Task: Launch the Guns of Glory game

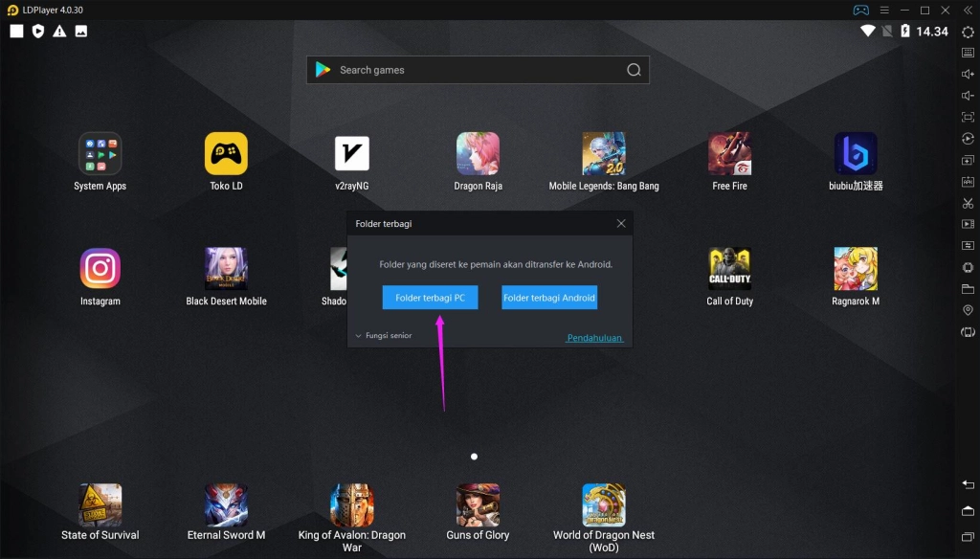Action: tap(478, 511)
